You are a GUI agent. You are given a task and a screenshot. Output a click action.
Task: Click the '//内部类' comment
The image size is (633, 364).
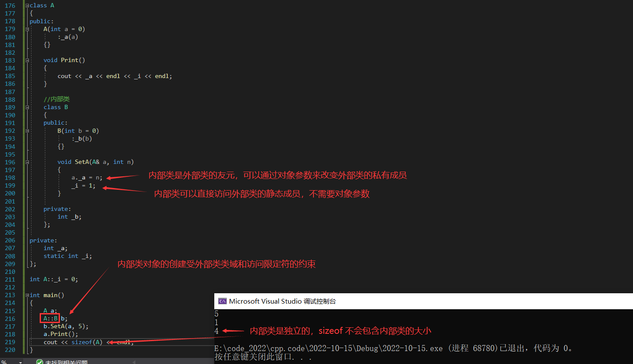click(56, 99)
